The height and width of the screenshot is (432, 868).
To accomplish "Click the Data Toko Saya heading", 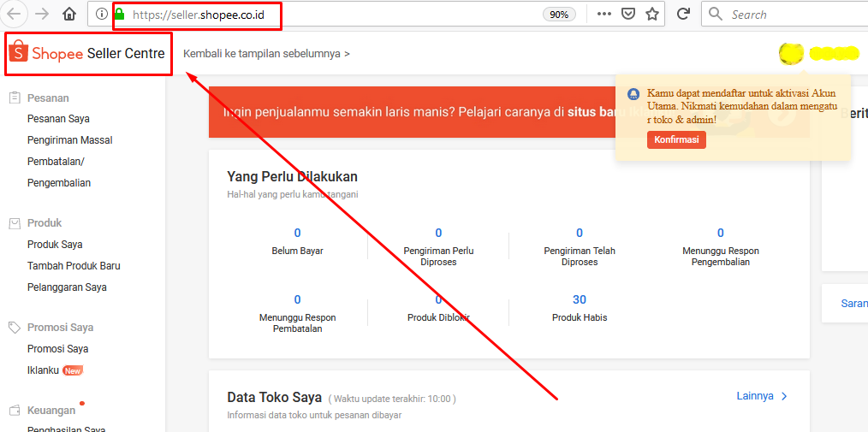I will (x=275, y=398).
